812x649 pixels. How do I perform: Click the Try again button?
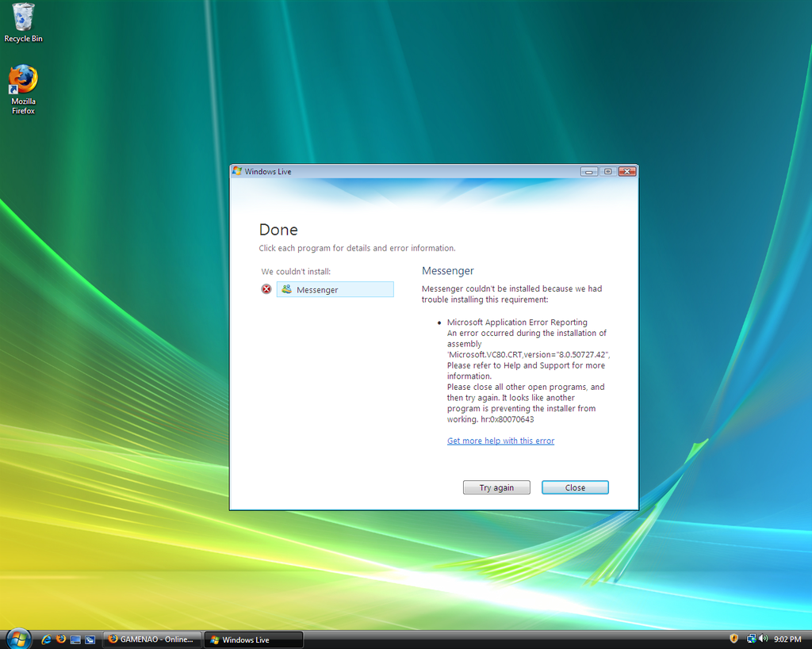(496, 487)
